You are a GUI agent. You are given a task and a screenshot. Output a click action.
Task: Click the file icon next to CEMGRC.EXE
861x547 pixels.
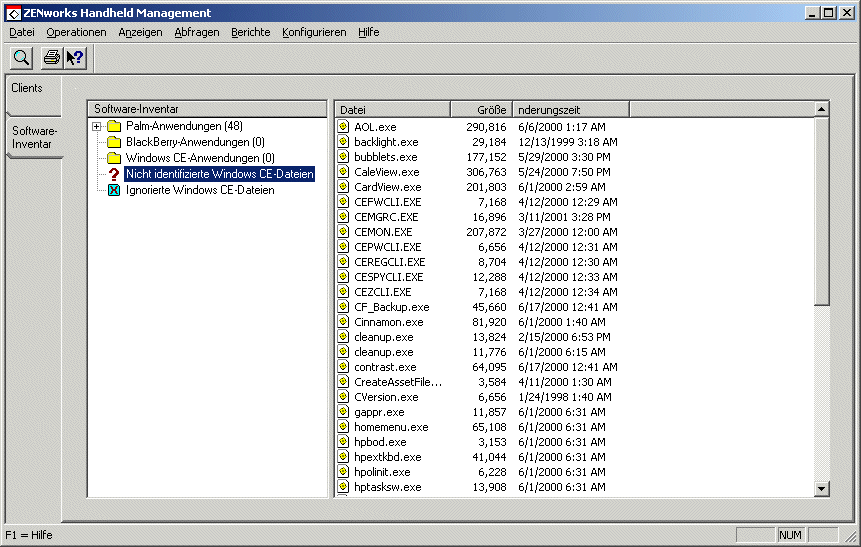coord(343,216)
